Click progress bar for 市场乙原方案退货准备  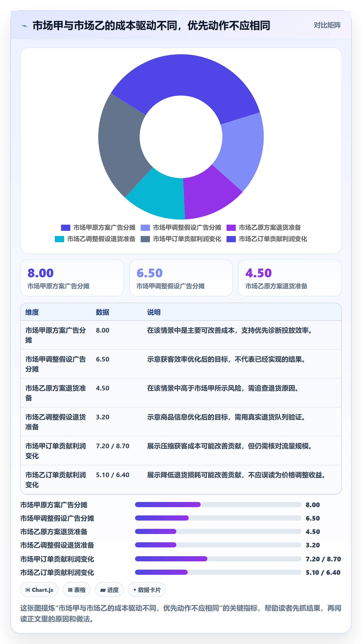coord(218,531)
